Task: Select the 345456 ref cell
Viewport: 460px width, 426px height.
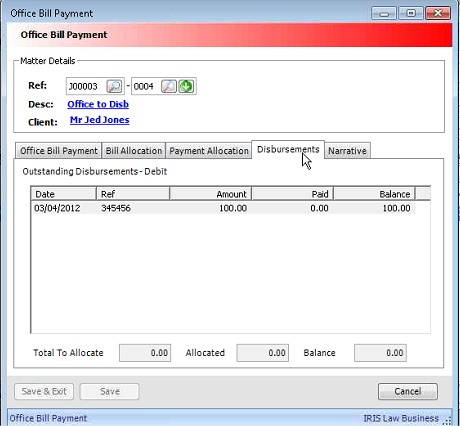Action: point(116,208)
